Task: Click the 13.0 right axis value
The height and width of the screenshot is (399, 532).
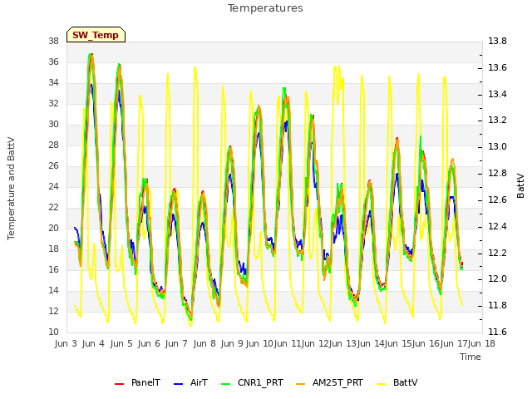Action: pyautogui.click(x=497, y=147)
